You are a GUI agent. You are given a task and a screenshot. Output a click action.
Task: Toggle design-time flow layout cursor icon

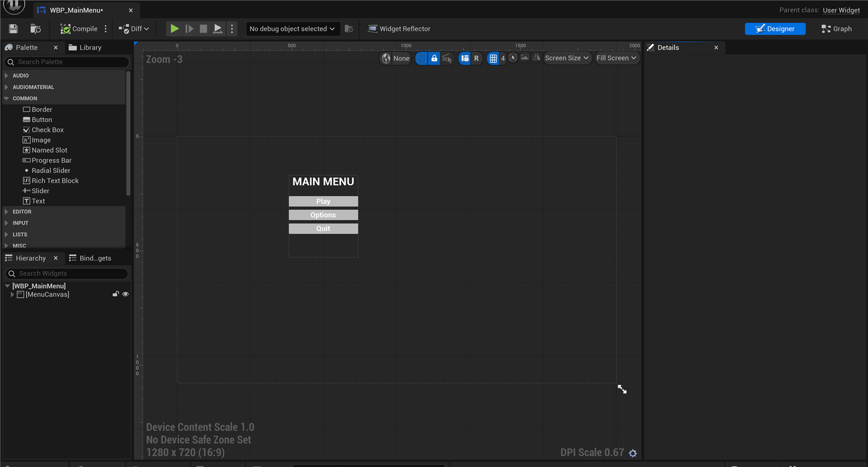(x=447, y=58)
